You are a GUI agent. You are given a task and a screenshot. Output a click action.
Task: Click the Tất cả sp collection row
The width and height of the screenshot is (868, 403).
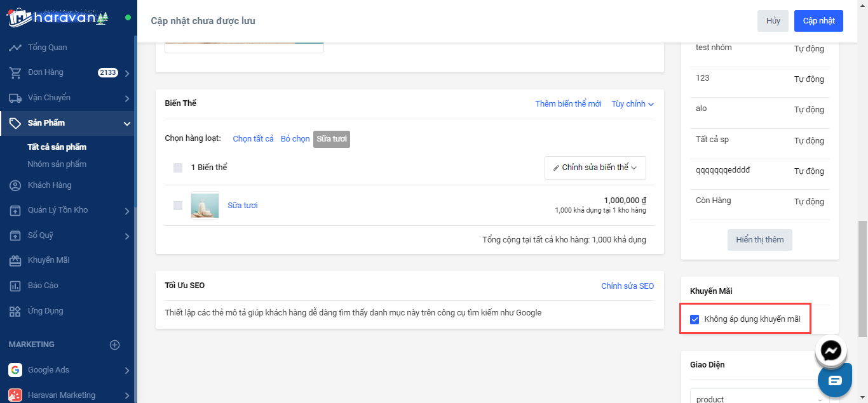coord(760,140)
